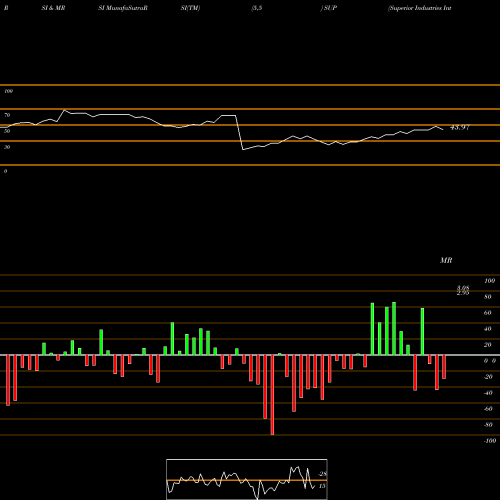This screenshot has height=500, width=500.
Task: Click the '(5,5' parameter text
Action: (x=257, y=8)
